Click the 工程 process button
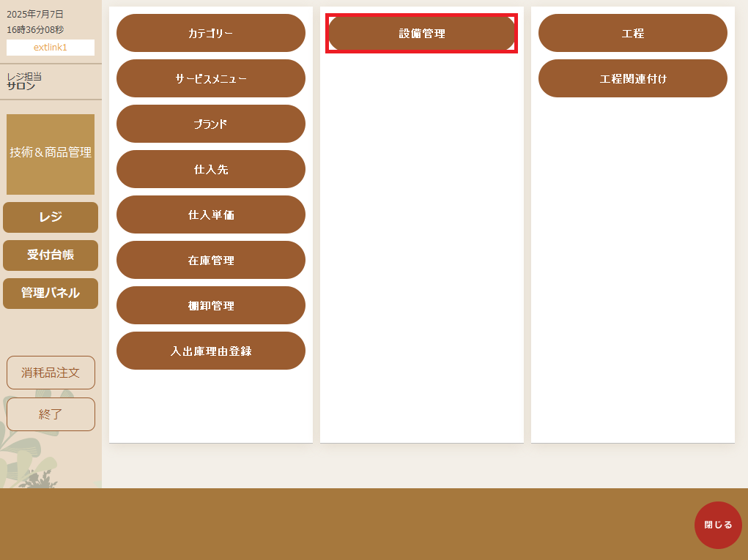The height and width of the screenshot is (560, 748). 632,33
